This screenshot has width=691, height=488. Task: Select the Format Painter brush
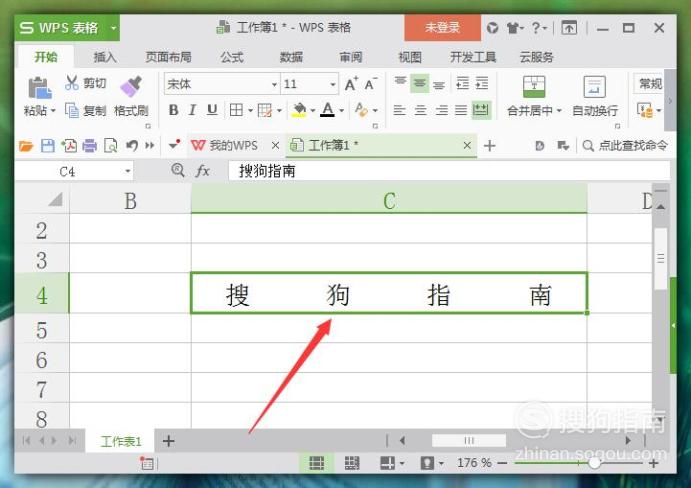click(131, 86)
